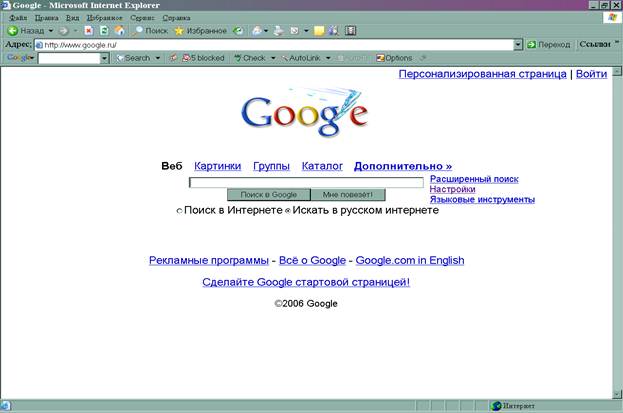Open the address bar dropdown
Image resolution: width=623 pixels, height=413 pixels.
(518, 45)
